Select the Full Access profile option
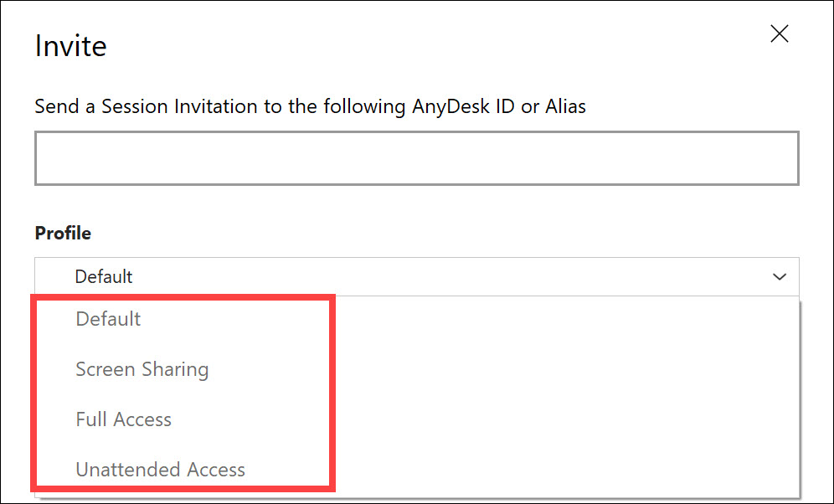834x504 pixels. pos(123,419)
